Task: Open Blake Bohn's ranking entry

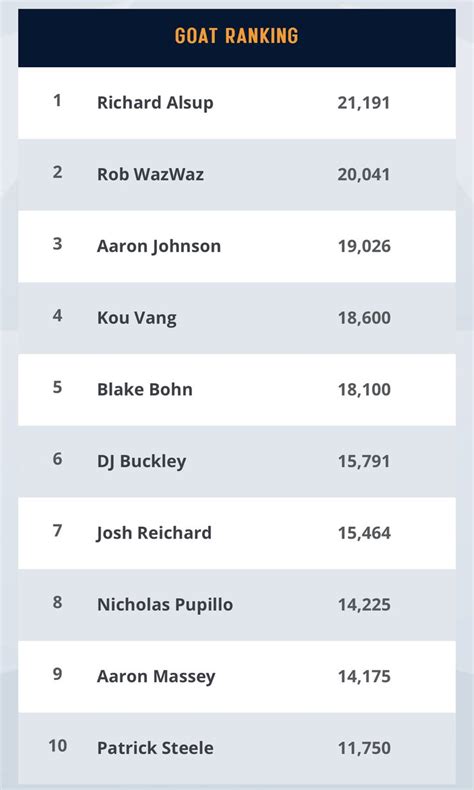Action: [145, 389]
